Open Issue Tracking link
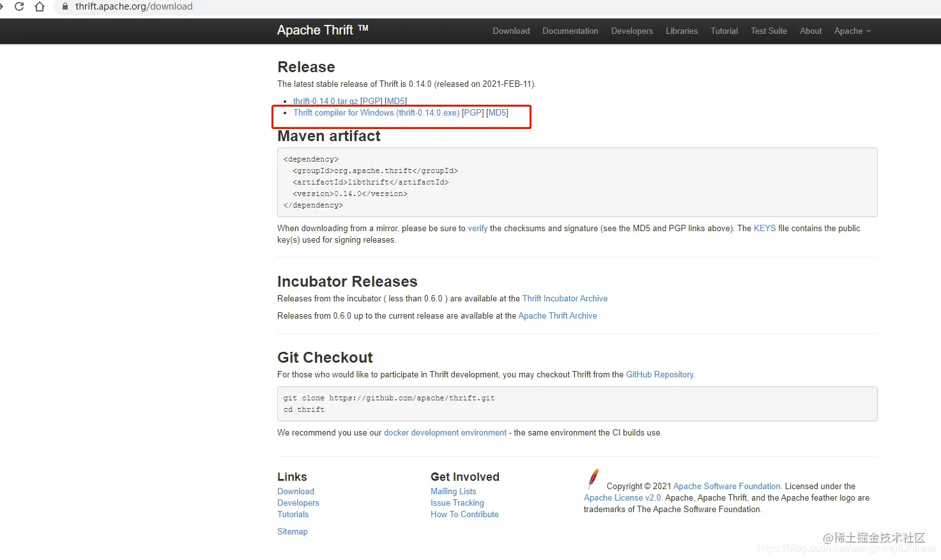941x560 pixels. tap(457, 503)
